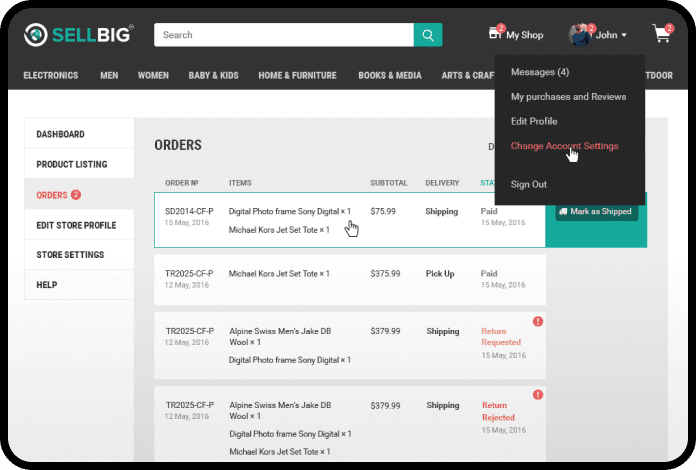Select Orders in sidebar
The height and width of the screenshot is (470, 696).
click(x=79, y=195)
